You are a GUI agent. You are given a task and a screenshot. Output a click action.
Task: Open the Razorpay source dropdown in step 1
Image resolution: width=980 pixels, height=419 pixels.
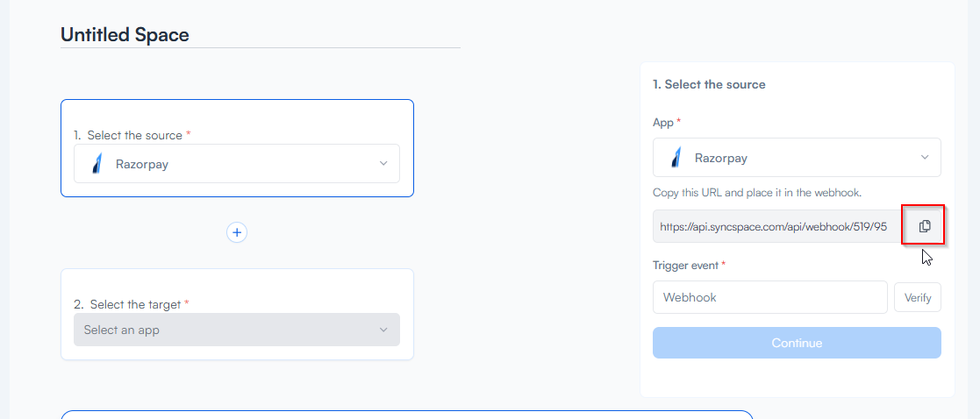pyautogui.click(x=237, y=164)
